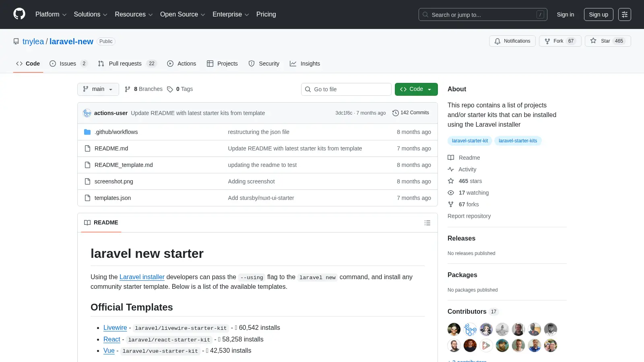Click Sign in
Screen dimensions: 644x362
pos(566,14)
